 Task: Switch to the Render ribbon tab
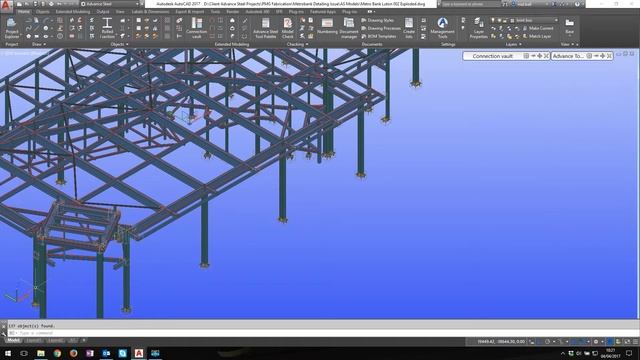233,12
